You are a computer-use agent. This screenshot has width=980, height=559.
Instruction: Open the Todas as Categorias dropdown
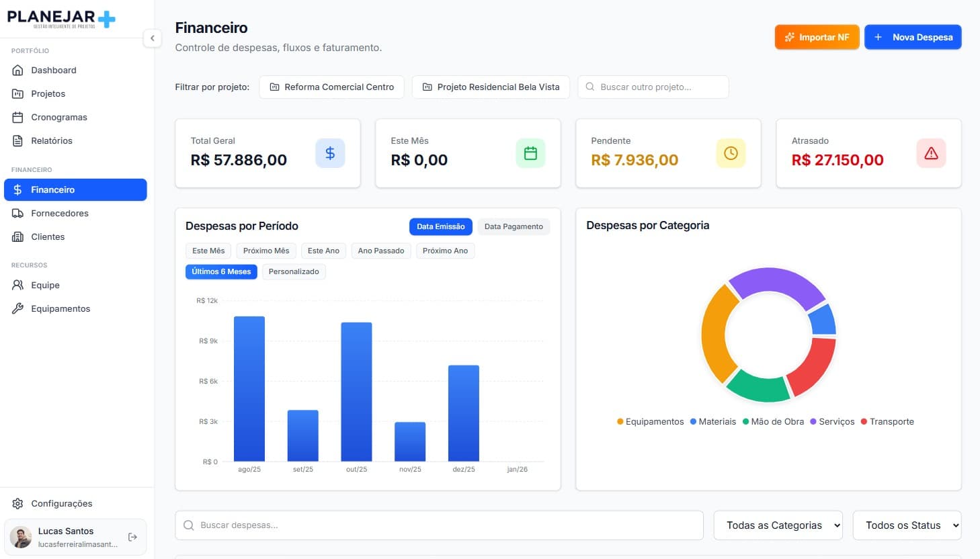click(778, 525)
